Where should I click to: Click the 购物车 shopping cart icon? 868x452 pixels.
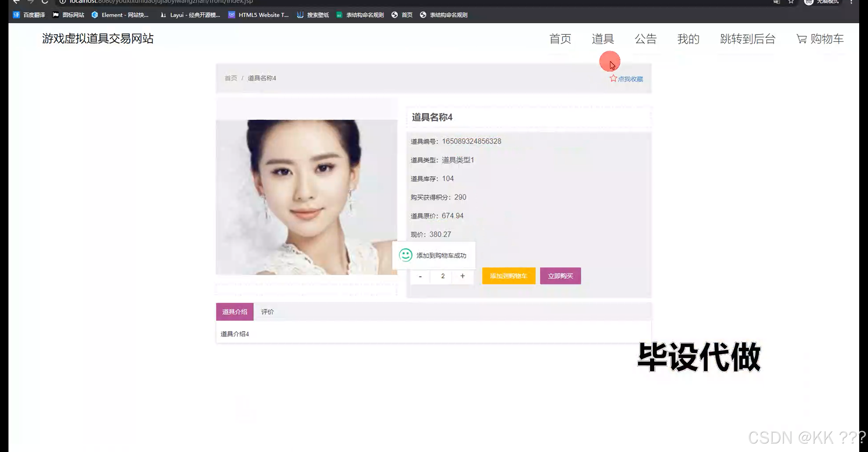pyautogui.click(x=801, y=39)
